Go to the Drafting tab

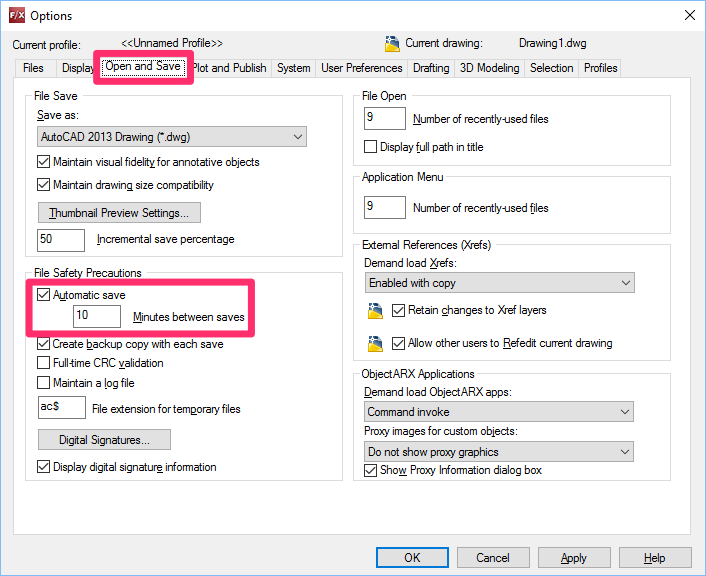431,68
